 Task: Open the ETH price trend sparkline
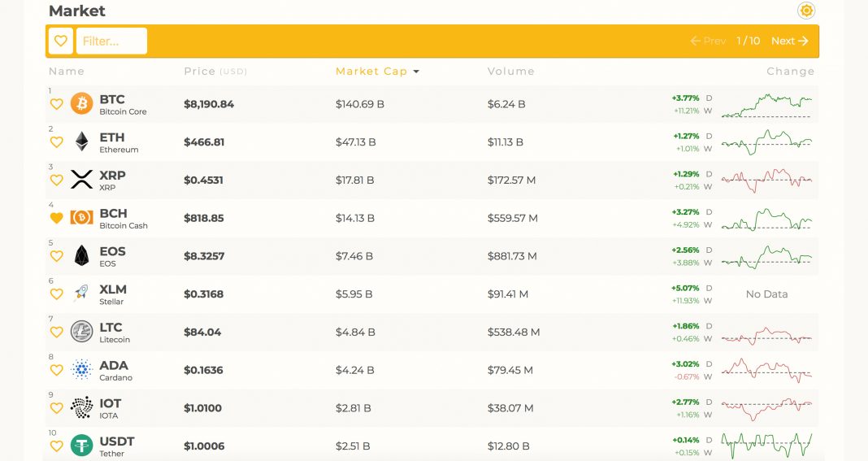[766, 142]
